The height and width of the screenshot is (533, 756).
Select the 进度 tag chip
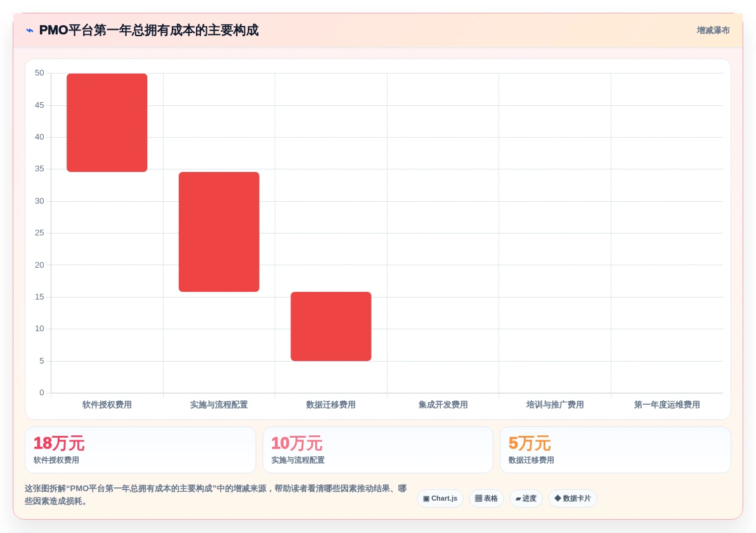(526, 498)
